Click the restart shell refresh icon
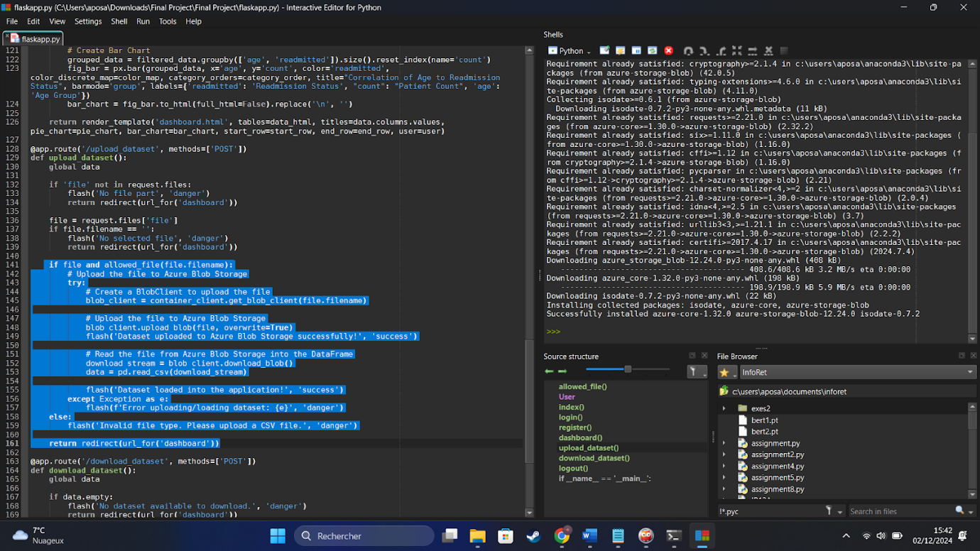The image size is (980, 551). click(x=653, y=51)
